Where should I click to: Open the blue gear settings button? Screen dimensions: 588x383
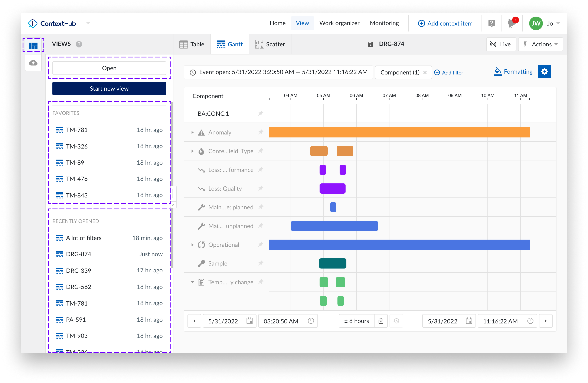(544, 71)
